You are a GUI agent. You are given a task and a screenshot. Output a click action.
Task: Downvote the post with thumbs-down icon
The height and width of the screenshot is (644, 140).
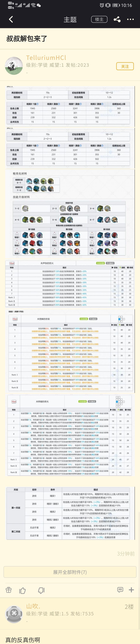pos(41,590)
